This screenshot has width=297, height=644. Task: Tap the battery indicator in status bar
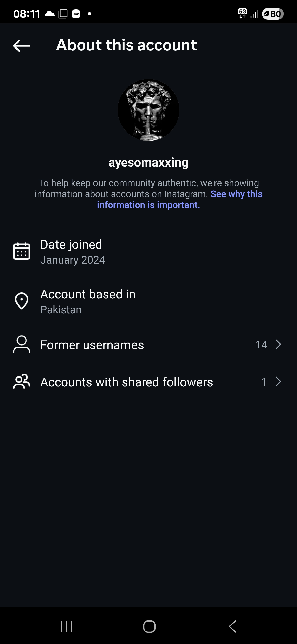pos(272,14)
